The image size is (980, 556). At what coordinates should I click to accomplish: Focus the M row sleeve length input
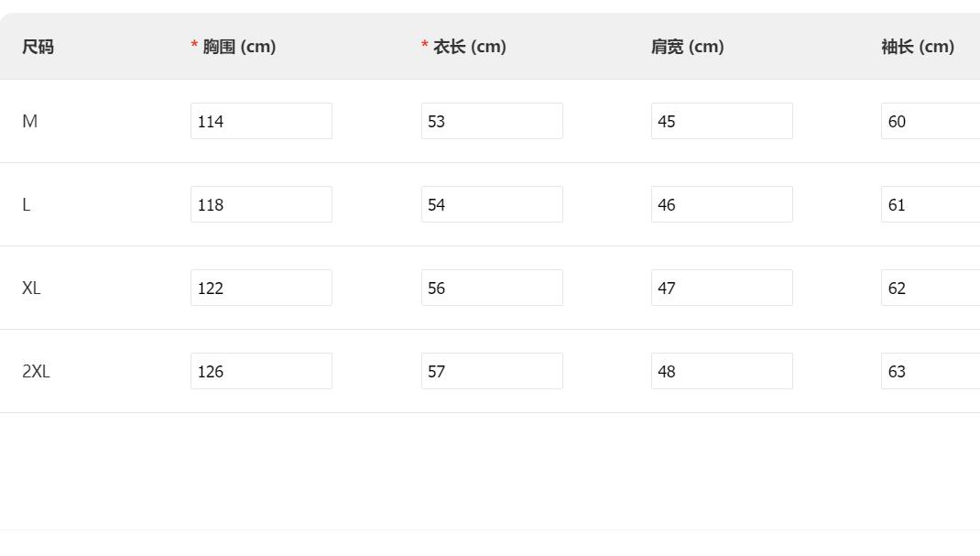click(931, 121)
